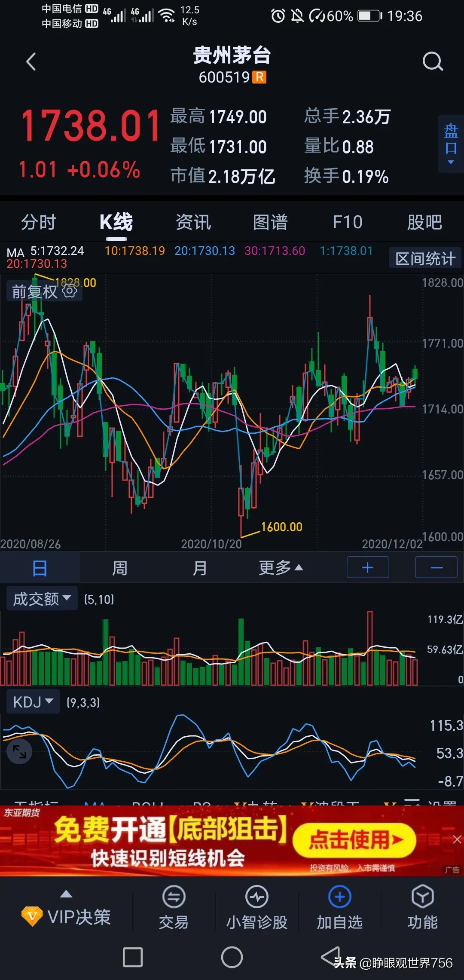Select the K线 tab
Screen dimensions: 464x980
[116, 222]
